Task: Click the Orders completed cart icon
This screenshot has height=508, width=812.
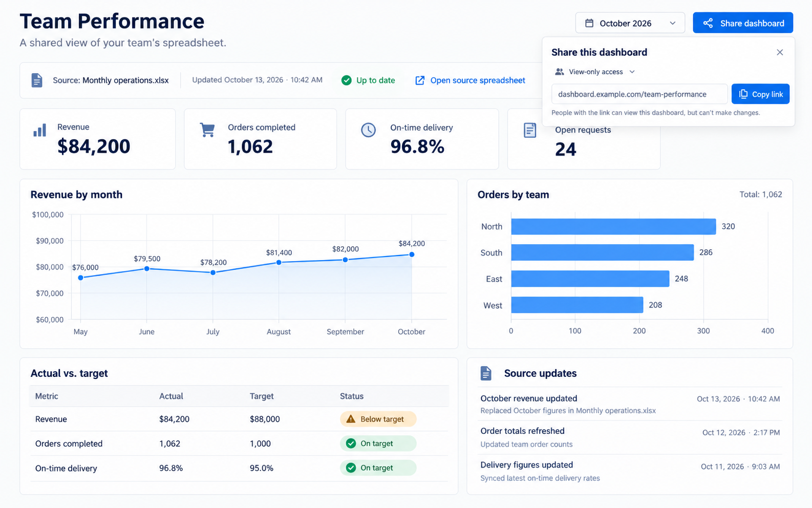Action: [x=207, y=130]
